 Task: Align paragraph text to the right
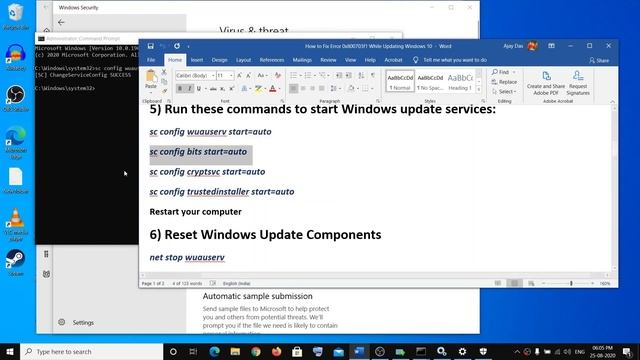(313, 89)
